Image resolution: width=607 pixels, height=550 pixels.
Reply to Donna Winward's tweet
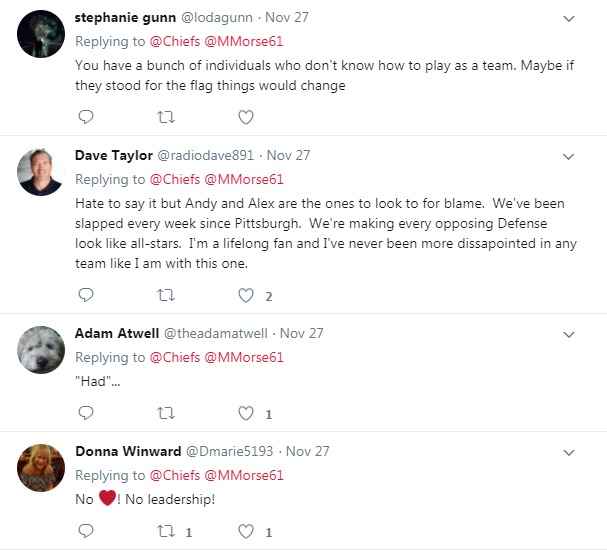(x=85, y=530)
